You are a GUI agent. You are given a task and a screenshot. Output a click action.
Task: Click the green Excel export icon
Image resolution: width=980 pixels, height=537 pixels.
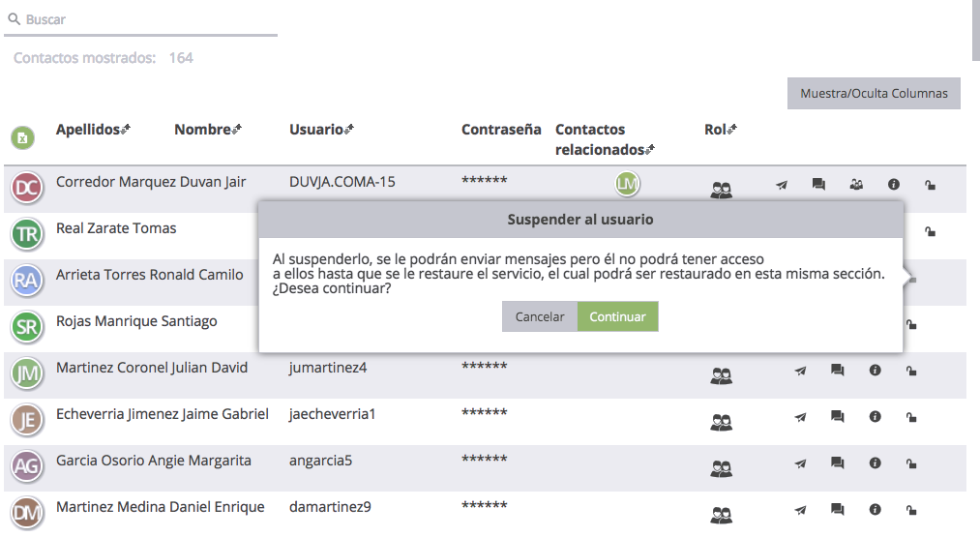(x=22, y=138)
